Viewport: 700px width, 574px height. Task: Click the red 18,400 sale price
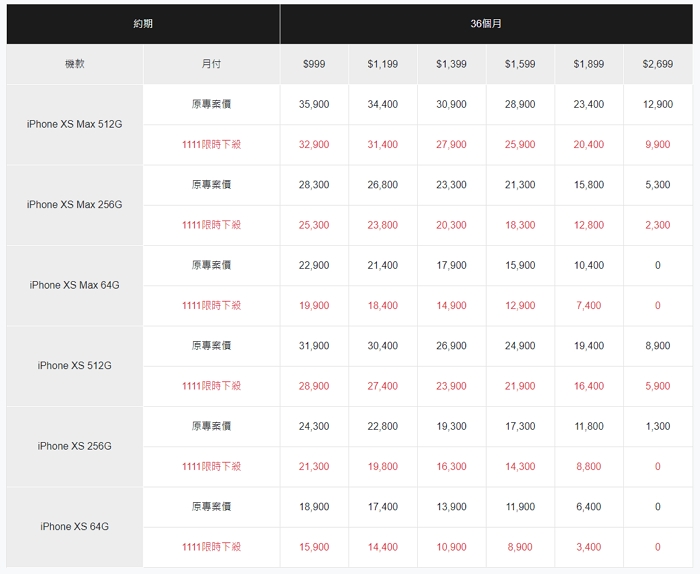coord(383,306)
